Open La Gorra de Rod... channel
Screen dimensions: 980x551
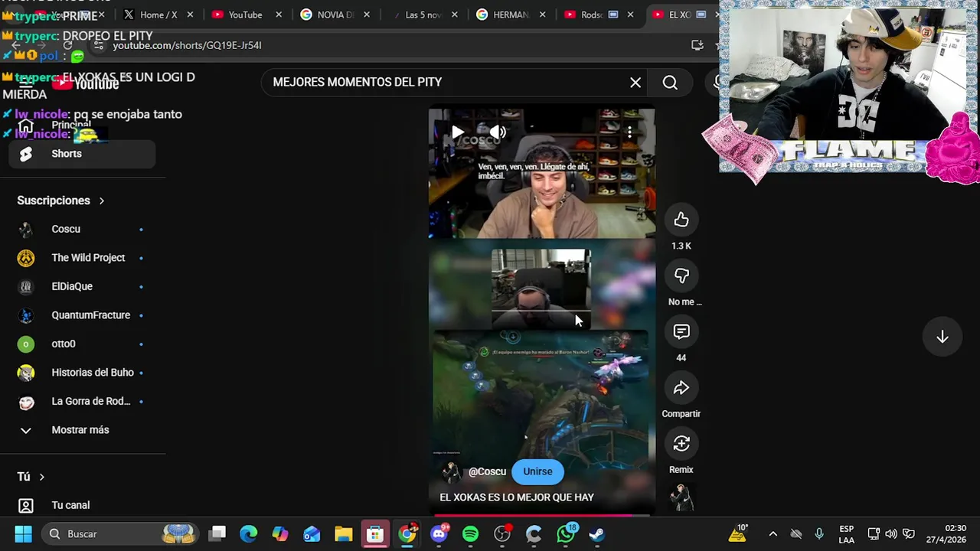click(x=82, y=401)
